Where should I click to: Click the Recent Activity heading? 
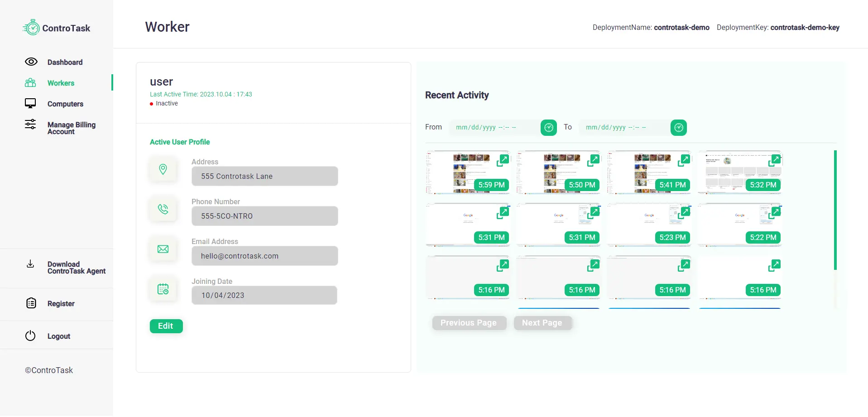(457, 95)
